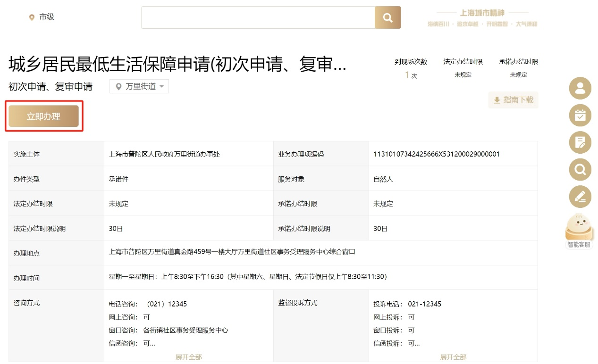
Task: Expand 展开全部 under 监督投诉方式
Action: point(453,357)
